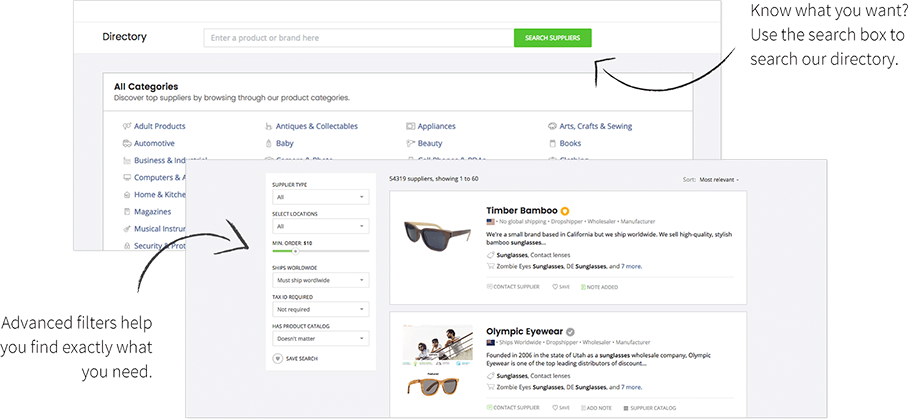The image size is (908, 419).
Task: Click the Baby bottle icon
Action: 268,144
